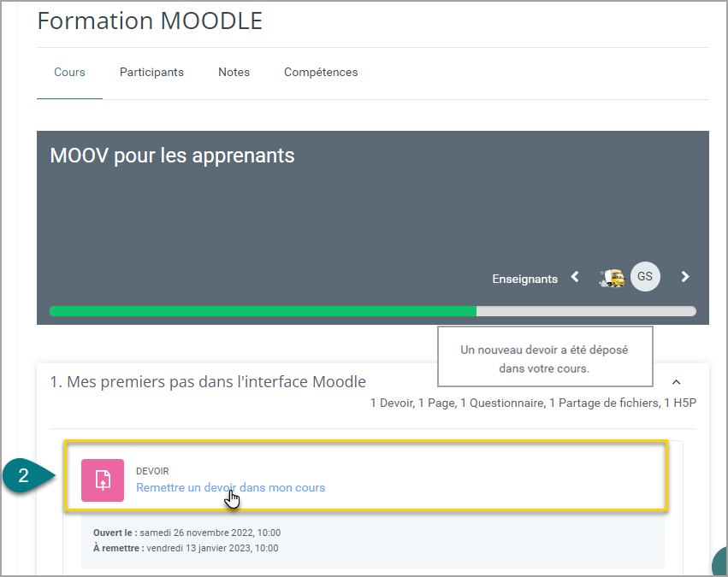Click the 'Enseignants' label
The image size is (728, 577).
tap(525, 279)
